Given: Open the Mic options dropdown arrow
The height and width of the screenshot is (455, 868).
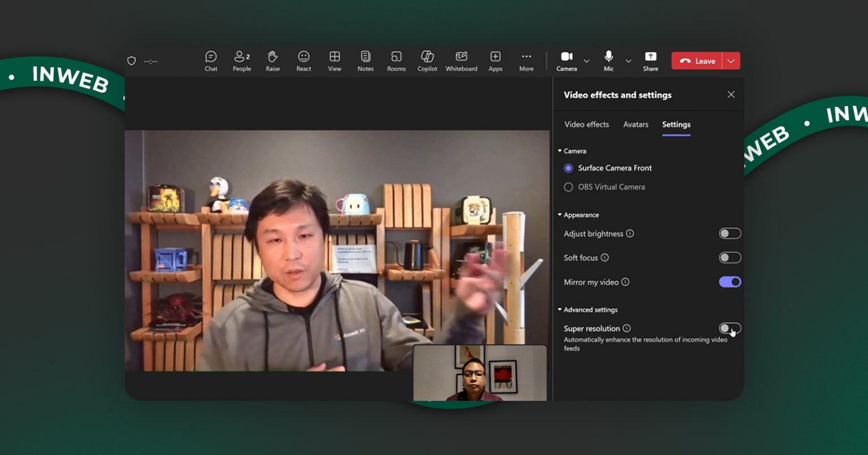Looking at the screenshot, I should [x=628, y=61].
